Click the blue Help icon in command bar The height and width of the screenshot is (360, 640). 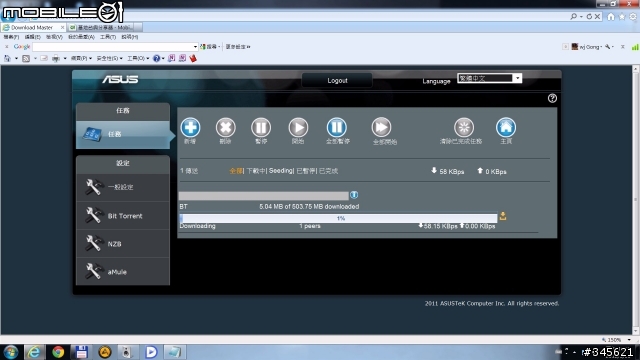156,58
